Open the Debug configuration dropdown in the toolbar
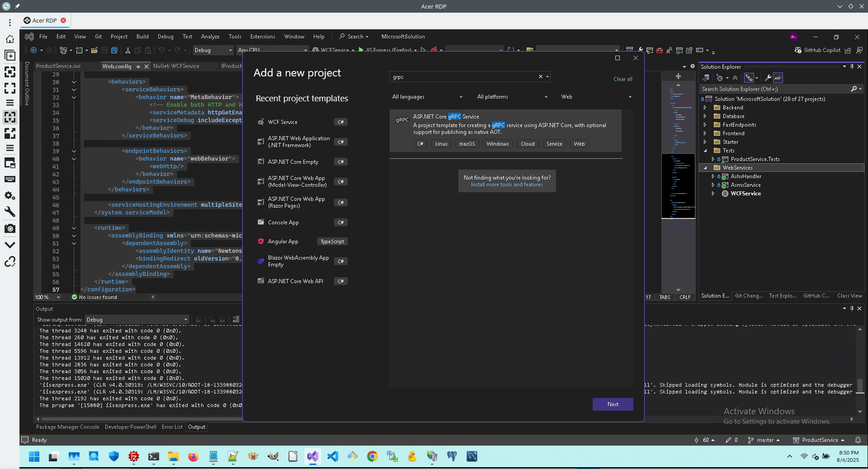This screenshot has height=469, width=868. tap(213, 50)
